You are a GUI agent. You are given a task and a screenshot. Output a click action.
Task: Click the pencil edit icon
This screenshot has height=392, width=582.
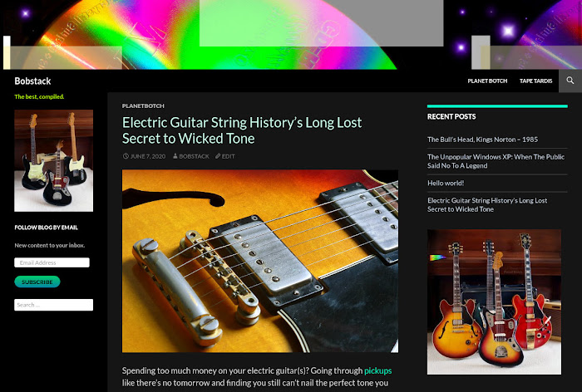point(218,156)
